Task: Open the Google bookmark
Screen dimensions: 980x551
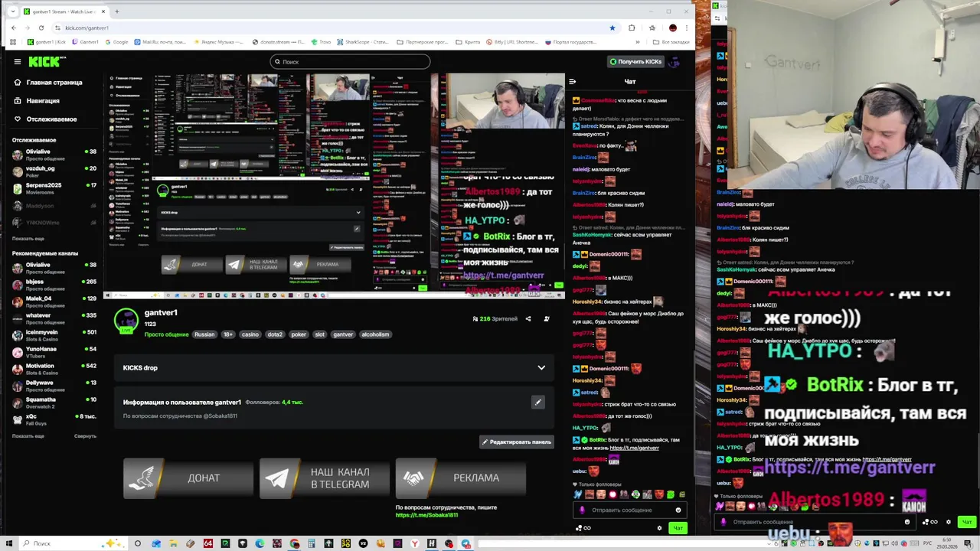Action: [117, 42]
